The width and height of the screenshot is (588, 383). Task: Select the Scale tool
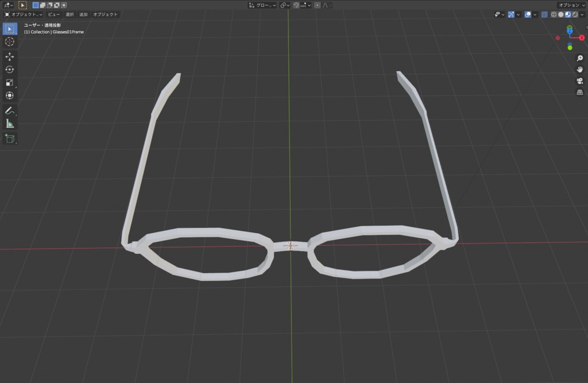9,82
